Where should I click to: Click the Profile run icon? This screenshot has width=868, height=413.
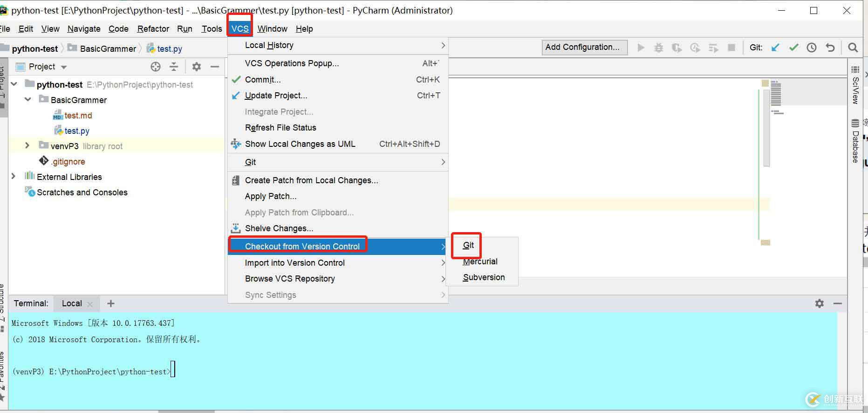tap(695, 48)
